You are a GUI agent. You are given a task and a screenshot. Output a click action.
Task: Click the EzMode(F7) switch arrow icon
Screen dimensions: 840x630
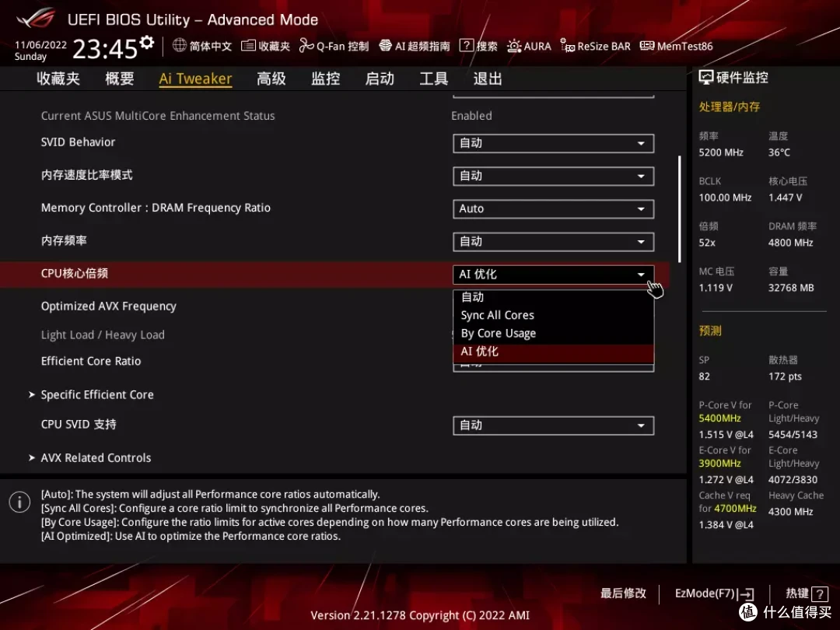coord(746,594)
